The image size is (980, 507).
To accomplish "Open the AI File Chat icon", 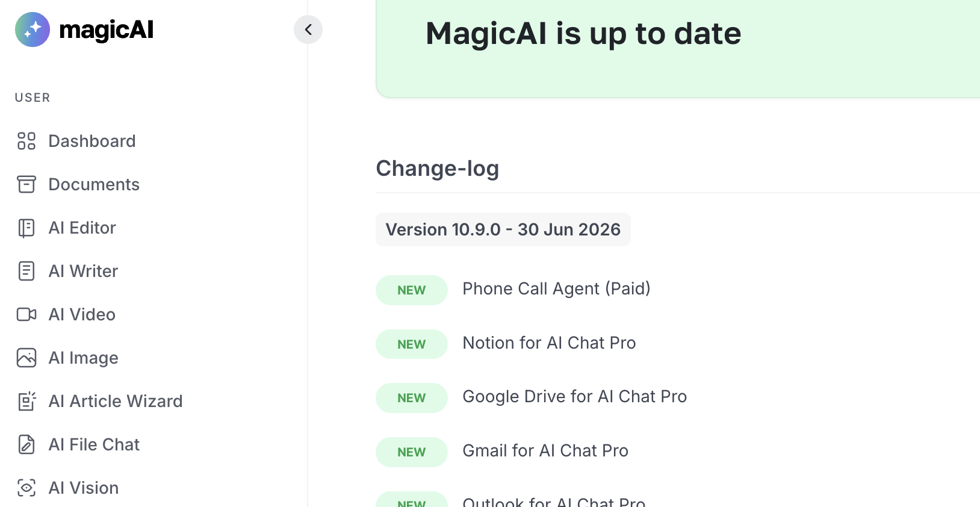I will click(26, 444).
